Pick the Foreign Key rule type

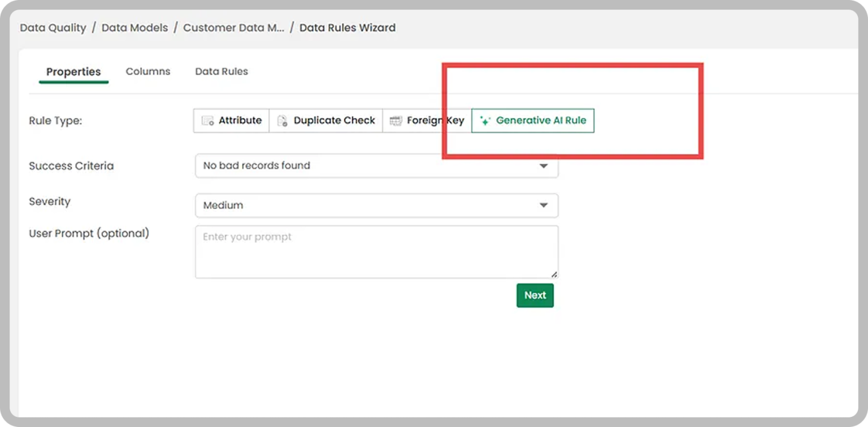[427, 120]
